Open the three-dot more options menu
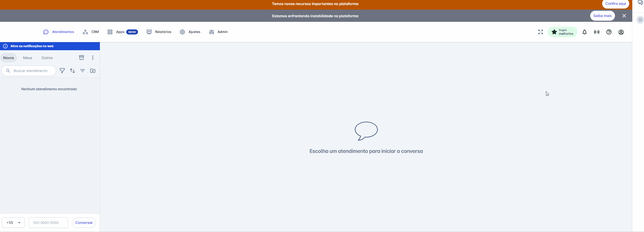The image size is (644, 232). pos(93,58)
